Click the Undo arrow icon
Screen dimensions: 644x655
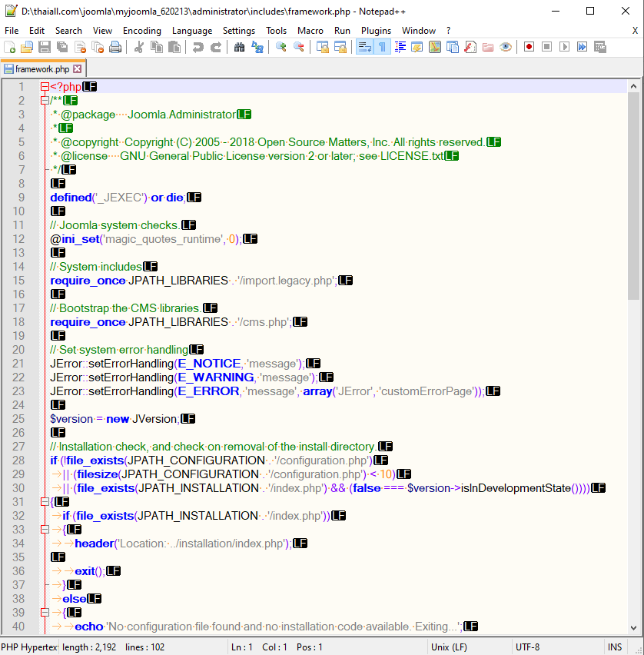point(198,47)
